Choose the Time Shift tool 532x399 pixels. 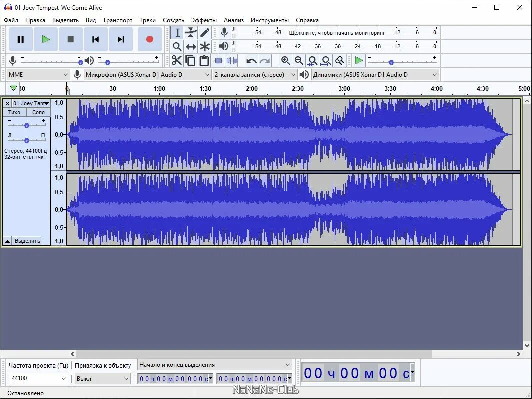[191, 47]
